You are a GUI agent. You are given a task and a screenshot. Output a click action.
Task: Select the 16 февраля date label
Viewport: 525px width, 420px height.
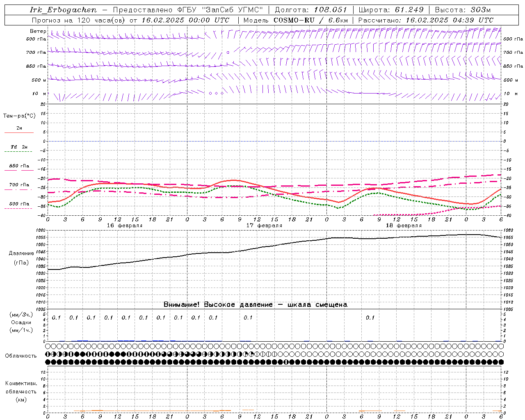point(125,226)
